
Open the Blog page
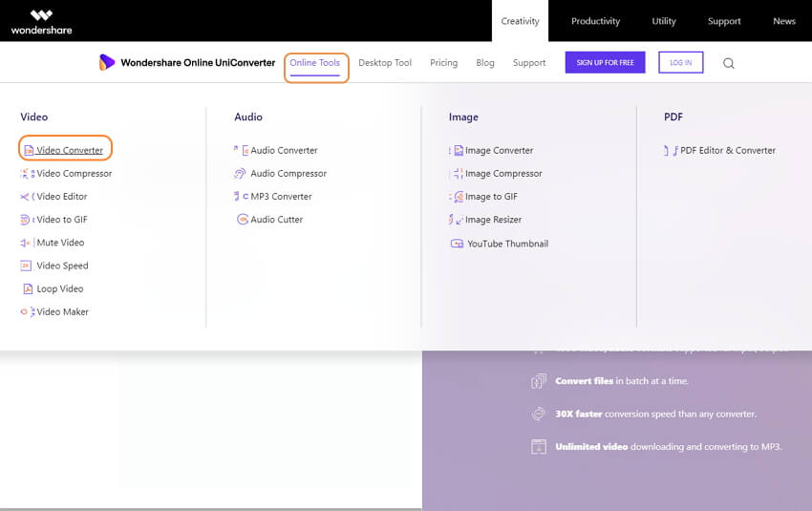pos(485,63)
